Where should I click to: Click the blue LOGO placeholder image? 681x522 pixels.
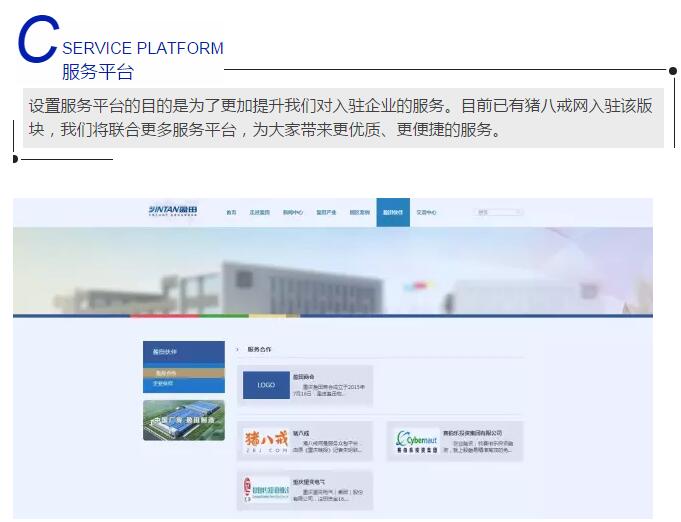[265, 385]
